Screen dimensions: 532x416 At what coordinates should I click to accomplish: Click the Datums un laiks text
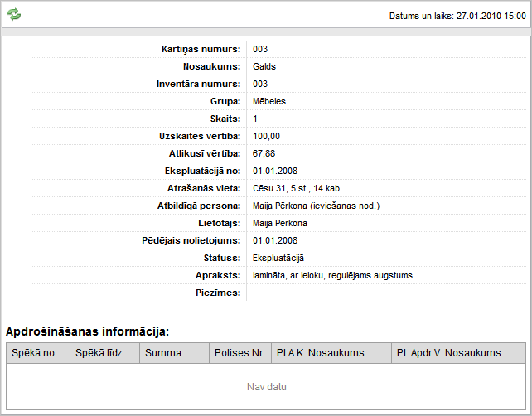pos(457,16)
